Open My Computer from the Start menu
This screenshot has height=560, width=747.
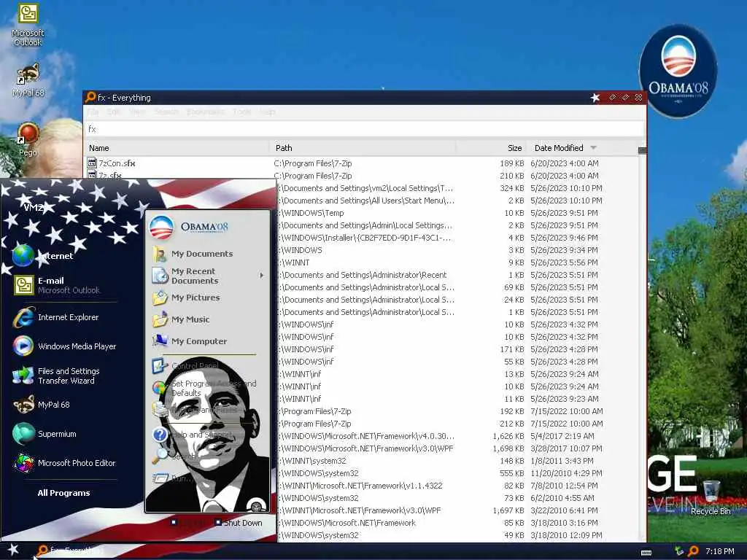189,341
